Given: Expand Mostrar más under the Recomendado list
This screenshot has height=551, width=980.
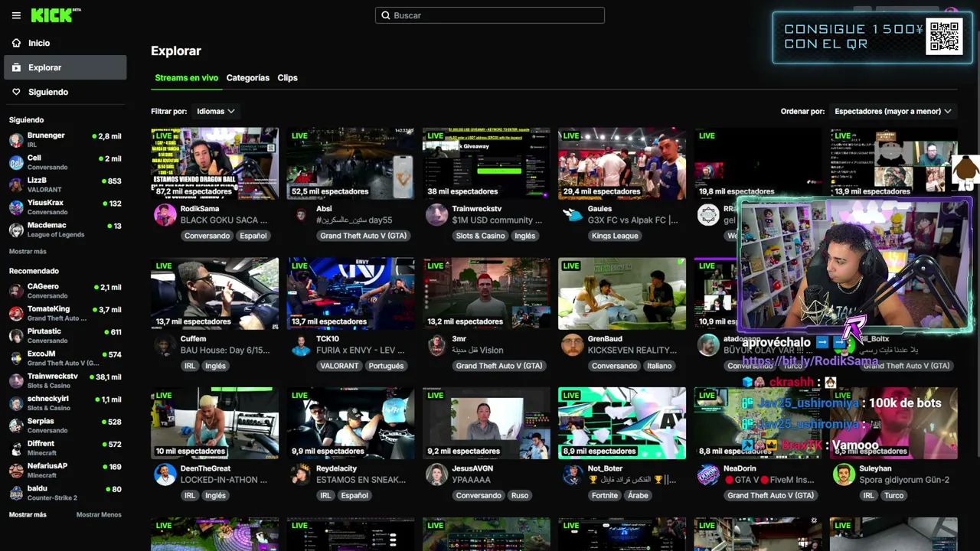Looking at the screenshot, I should [28, 515].
